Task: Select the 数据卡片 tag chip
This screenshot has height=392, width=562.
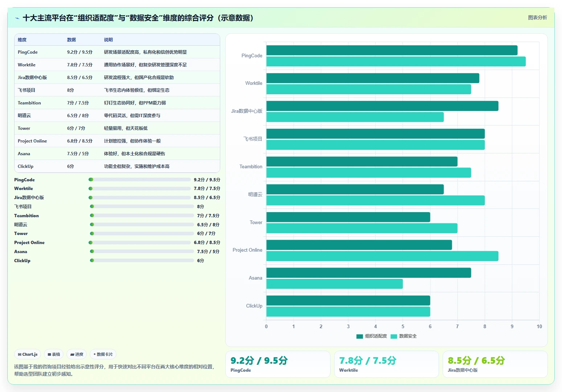Action: [x=103, y=354]
